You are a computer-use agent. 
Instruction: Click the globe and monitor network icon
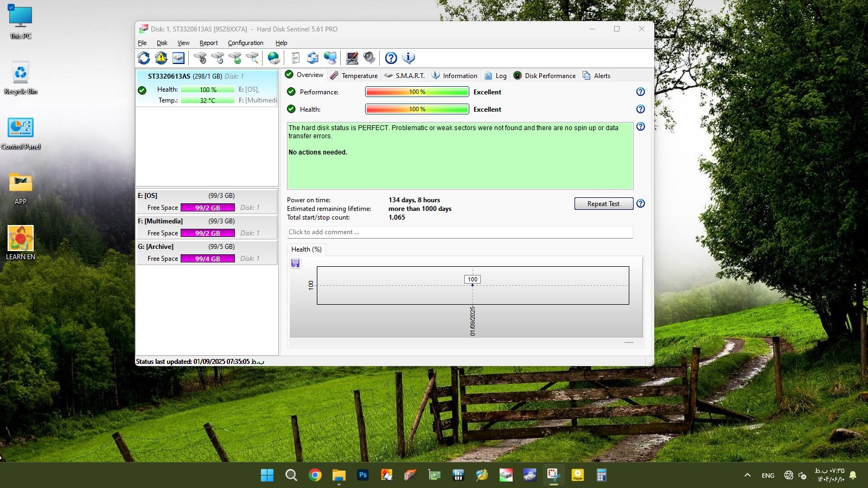(x=330, y=58)
